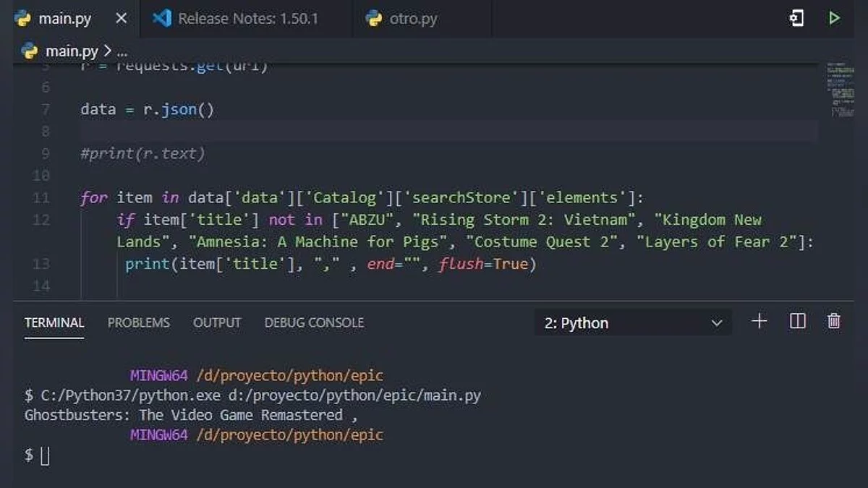The image size is (868, 488).
Task: Show the DEBUG CONSOLE tab
Action: [314, 322]
